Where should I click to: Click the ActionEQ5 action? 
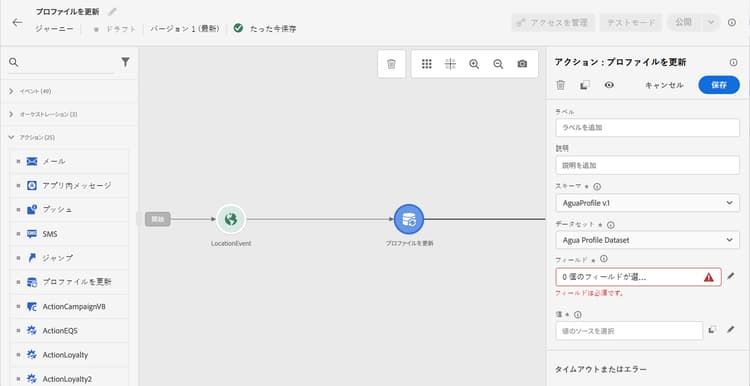(69, 331)
